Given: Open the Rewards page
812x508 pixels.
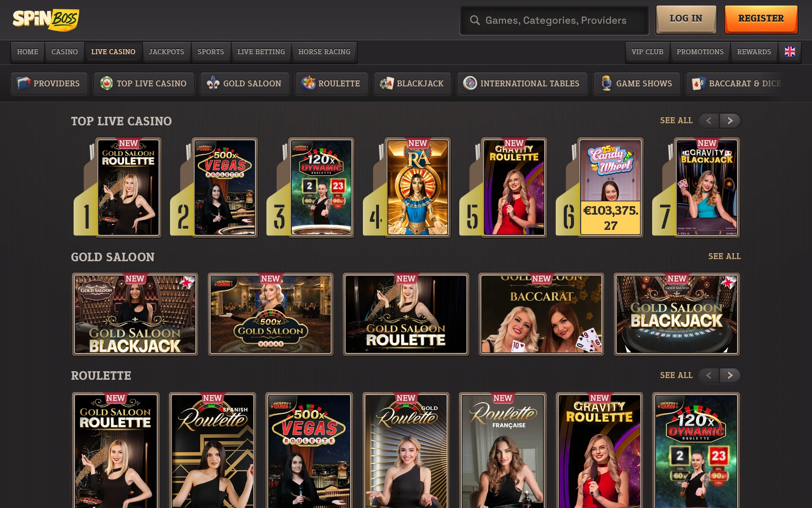Looking at the screenshot, I should [x=754, y=52].
